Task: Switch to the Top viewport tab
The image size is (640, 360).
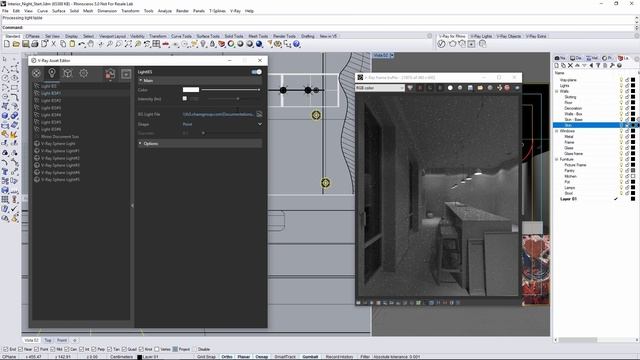Action: pyautogui.click(x=48, y=340)
